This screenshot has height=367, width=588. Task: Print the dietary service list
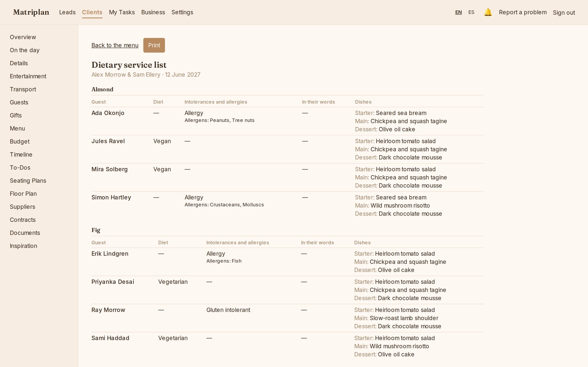(x=154, y=45)
